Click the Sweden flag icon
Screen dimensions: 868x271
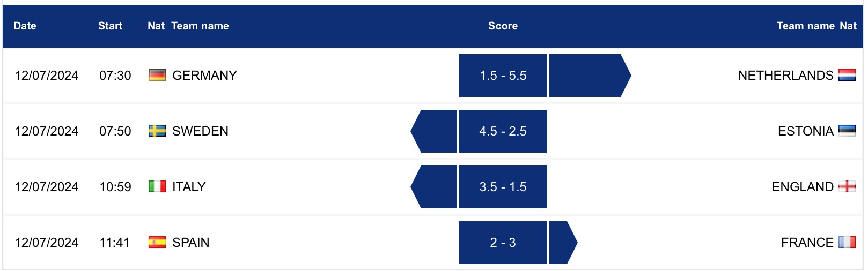pos(157,131)
